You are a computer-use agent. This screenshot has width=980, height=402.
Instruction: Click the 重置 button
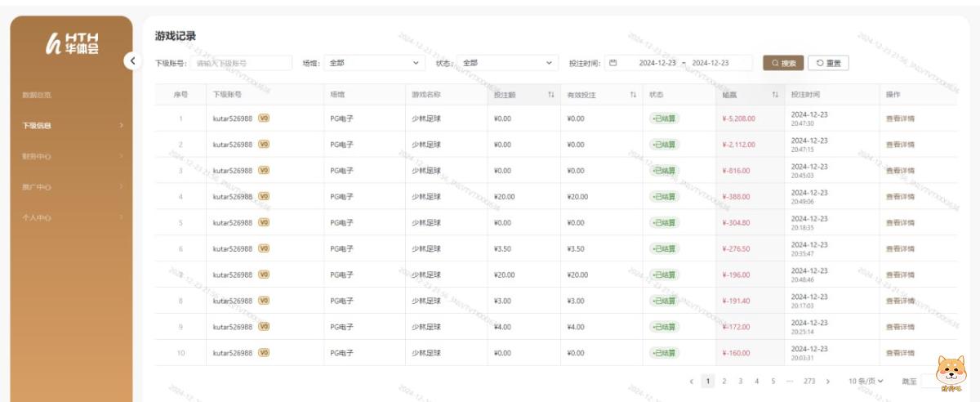[x=828, y=63]
